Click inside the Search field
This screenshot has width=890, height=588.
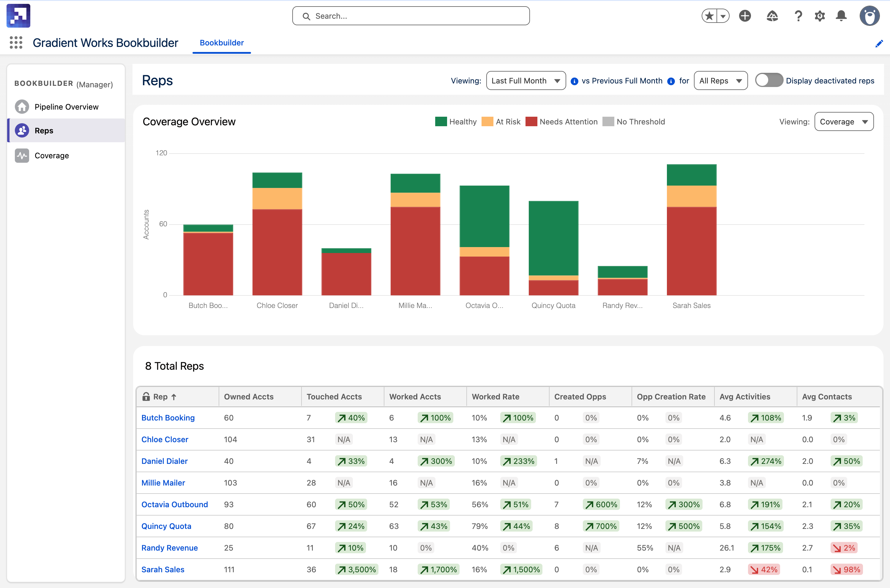pos(411,16)
